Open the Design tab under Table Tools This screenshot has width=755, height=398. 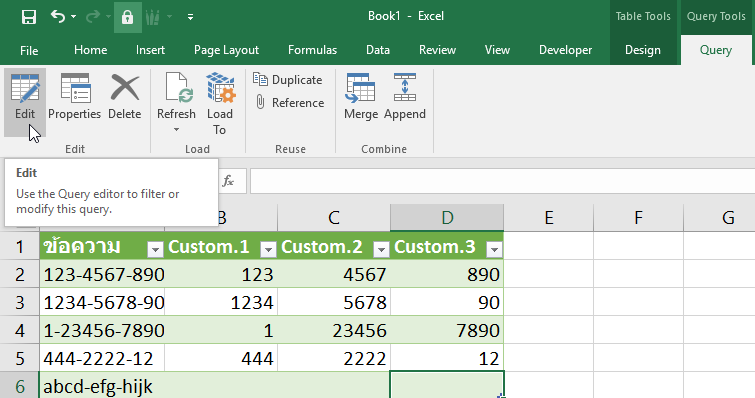pos(643,50)
